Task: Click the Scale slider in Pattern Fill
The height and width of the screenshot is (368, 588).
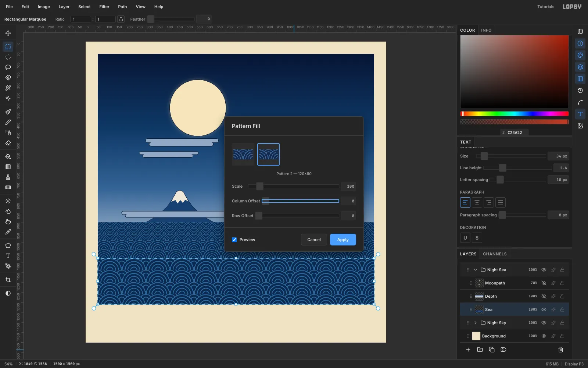Action: coord(293,186)
